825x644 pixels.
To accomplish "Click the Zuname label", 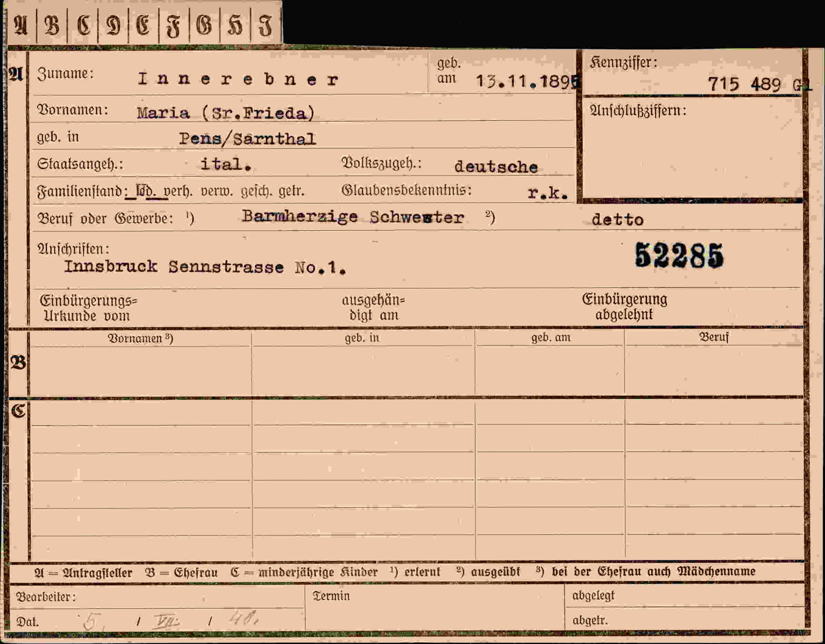I will click(65, 73).
